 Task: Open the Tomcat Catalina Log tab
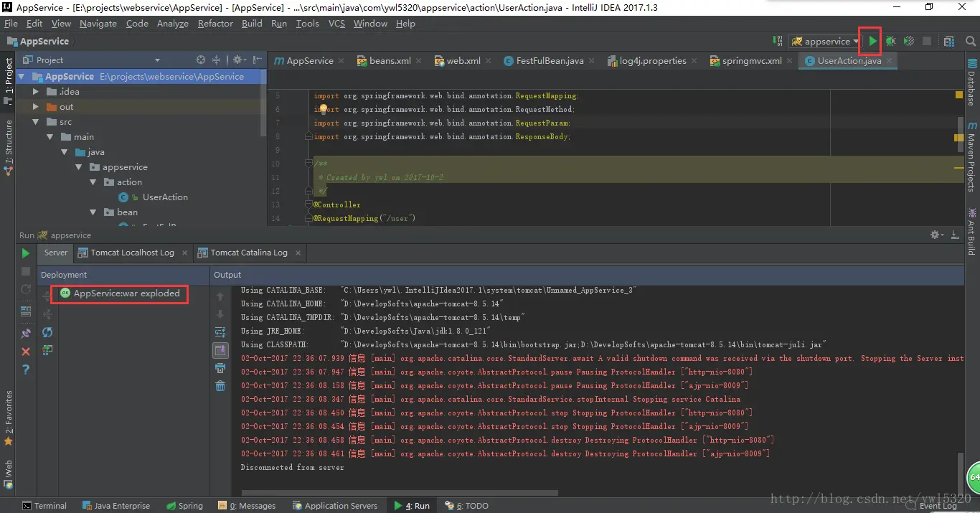point(249,253)
